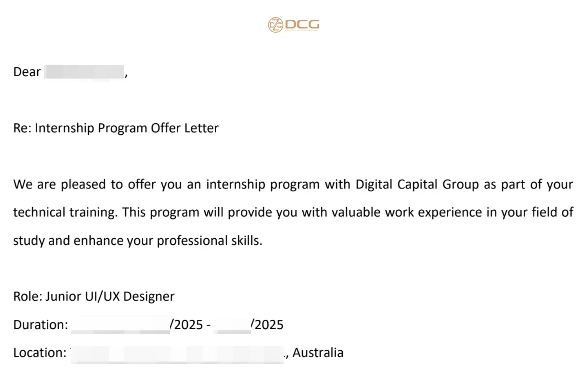Click the word "Australia"
The width and height of the screenshot is (588, 370).
click(318, 353)
